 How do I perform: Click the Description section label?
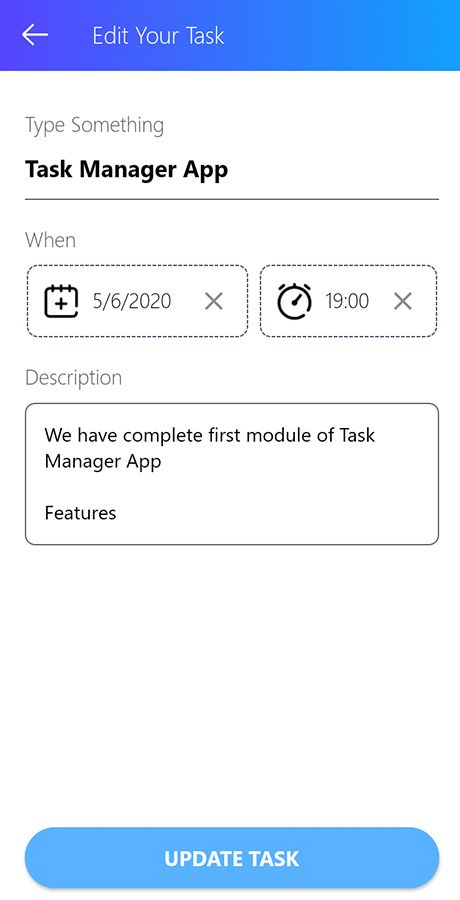click(74, 378)
